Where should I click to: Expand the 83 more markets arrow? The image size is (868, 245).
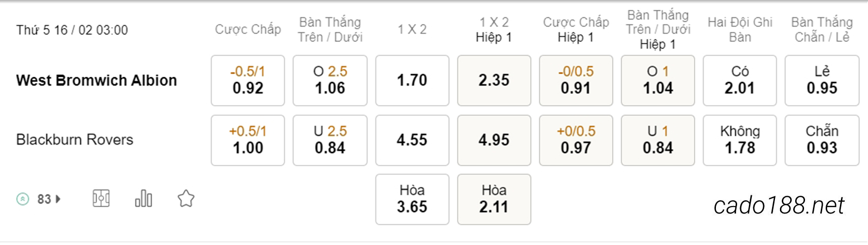58,199
